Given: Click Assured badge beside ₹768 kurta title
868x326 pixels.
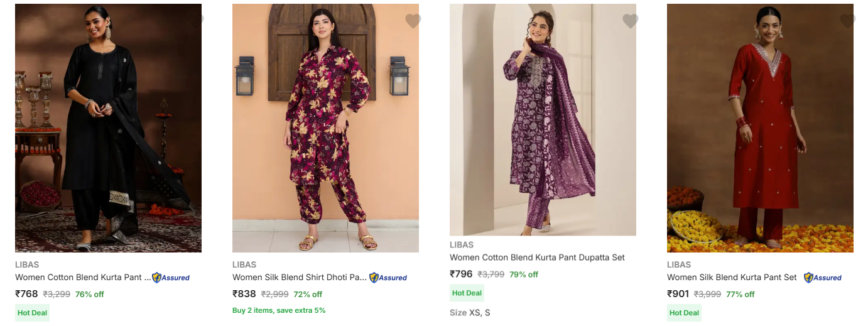Looking at the screenshot, I should [x=171, y=278].
